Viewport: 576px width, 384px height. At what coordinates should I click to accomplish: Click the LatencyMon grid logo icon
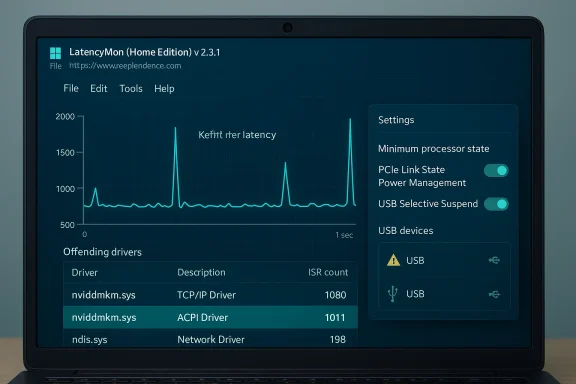55,53
